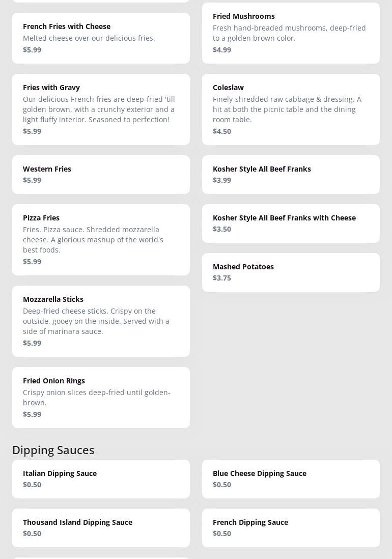Click the $3.75 Mashed Potatoes price
Screen dimensions: 392x559
coord(222,278)
